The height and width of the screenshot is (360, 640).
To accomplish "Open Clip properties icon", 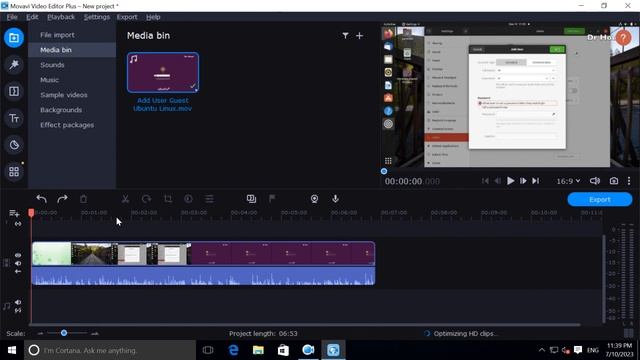I will [x=209, y=199].
